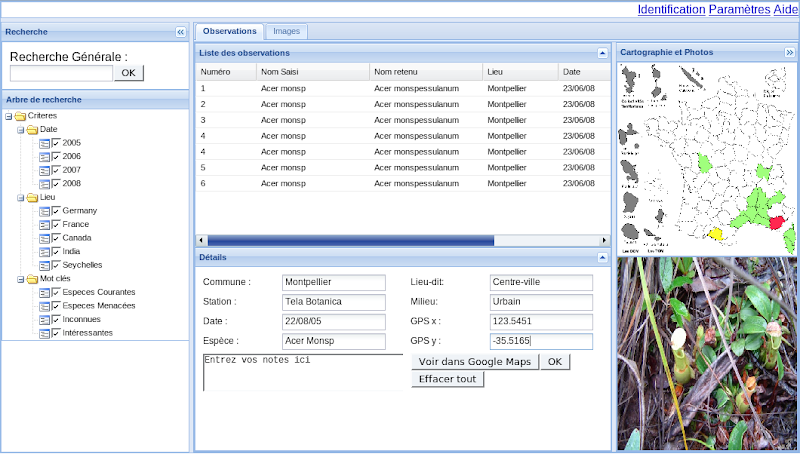The image size is (800, 454).
Task: Click the Date folder icon
Action: [33, 130]
